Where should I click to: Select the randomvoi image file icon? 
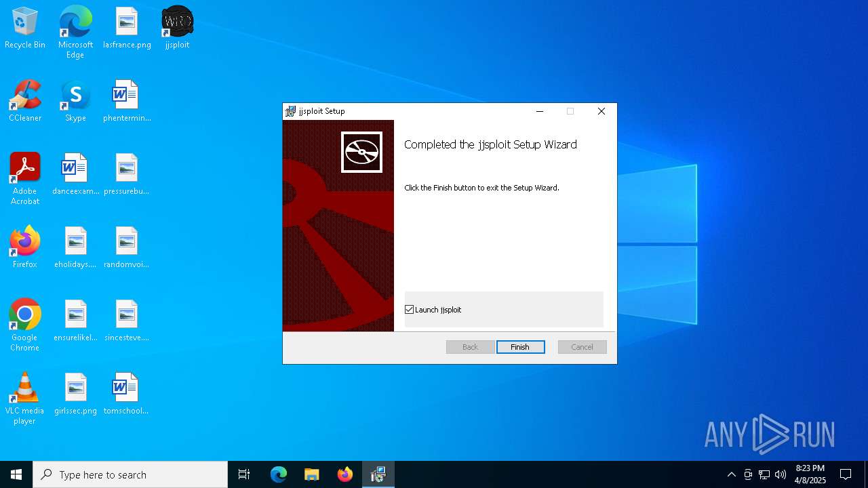pyautogui.click(x=127, y=248)
